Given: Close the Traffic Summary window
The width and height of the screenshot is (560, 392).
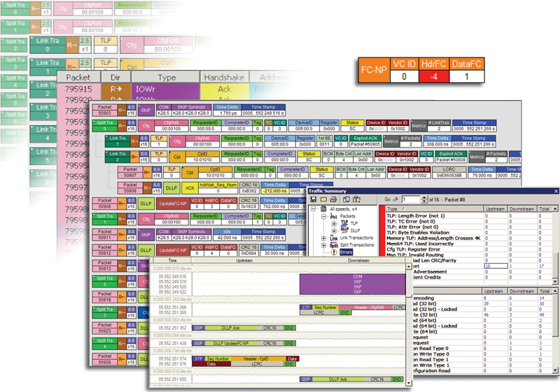Looking at the screenshot, I should 556,191.
